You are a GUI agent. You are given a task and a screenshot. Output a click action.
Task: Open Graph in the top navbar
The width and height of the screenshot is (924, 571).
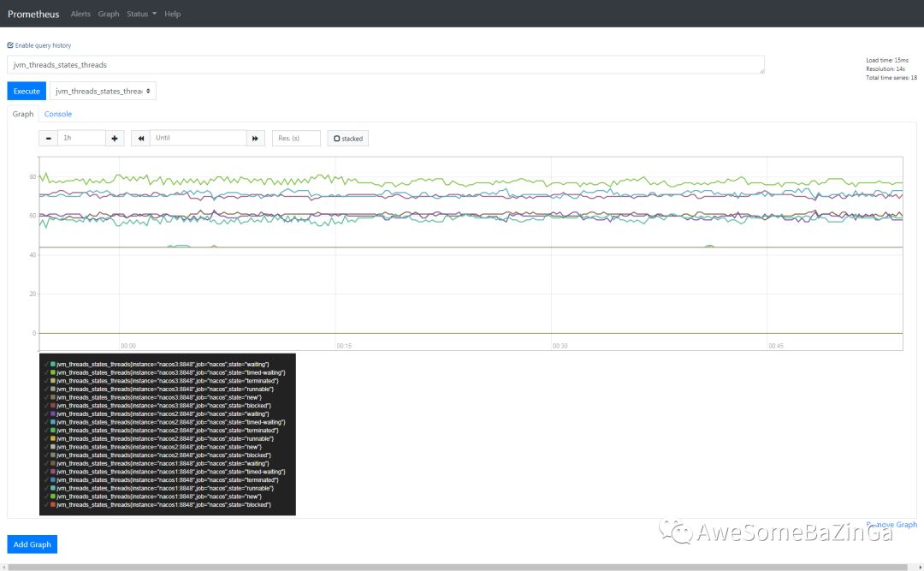[109, 14]
